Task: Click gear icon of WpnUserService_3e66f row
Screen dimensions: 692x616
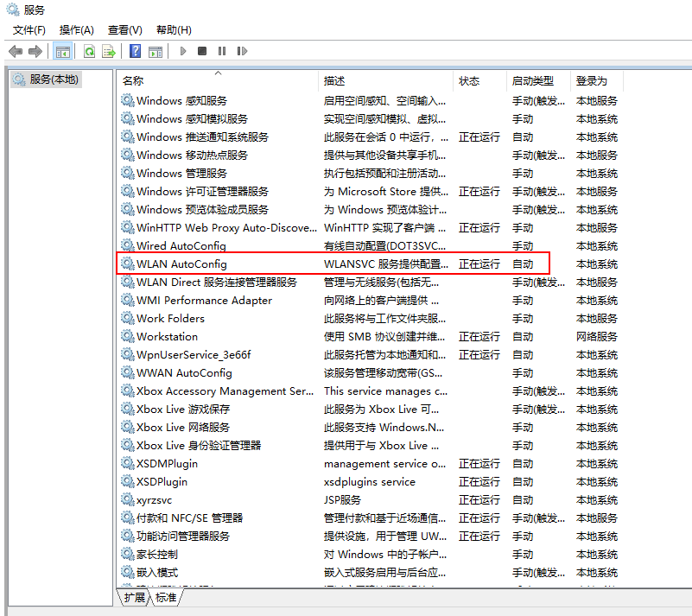Action: [x=128, y=354]
